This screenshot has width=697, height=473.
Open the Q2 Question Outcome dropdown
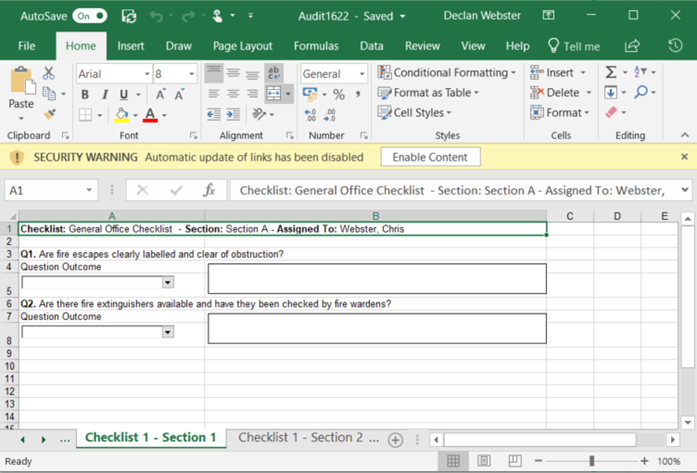[x=167, y=332]
